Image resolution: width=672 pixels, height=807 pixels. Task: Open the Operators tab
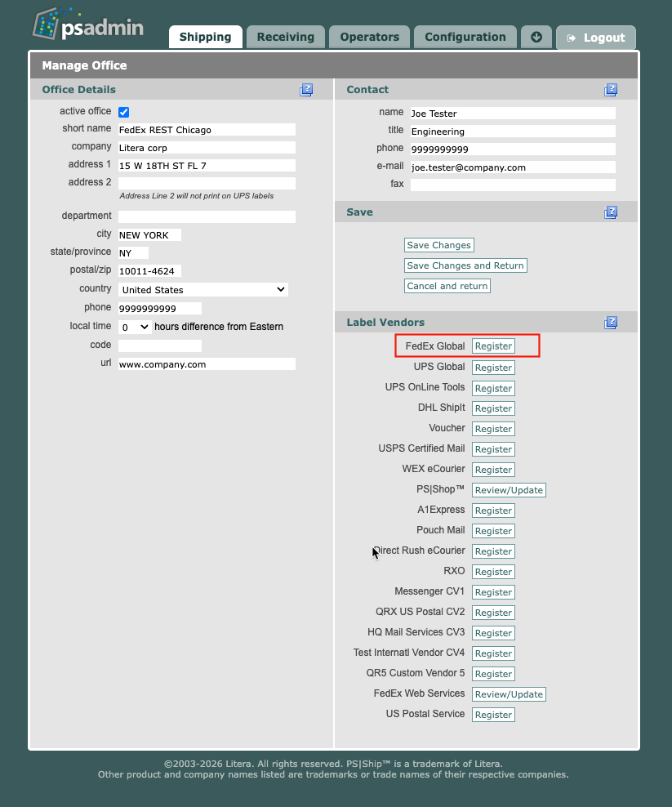[369, 37]
